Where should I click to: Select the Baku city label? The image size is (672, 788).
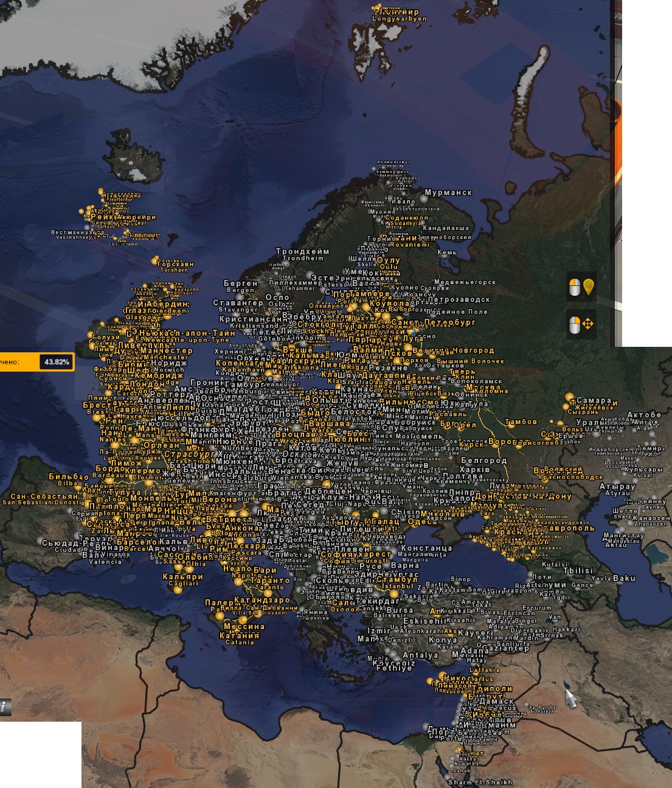point(625,578)
